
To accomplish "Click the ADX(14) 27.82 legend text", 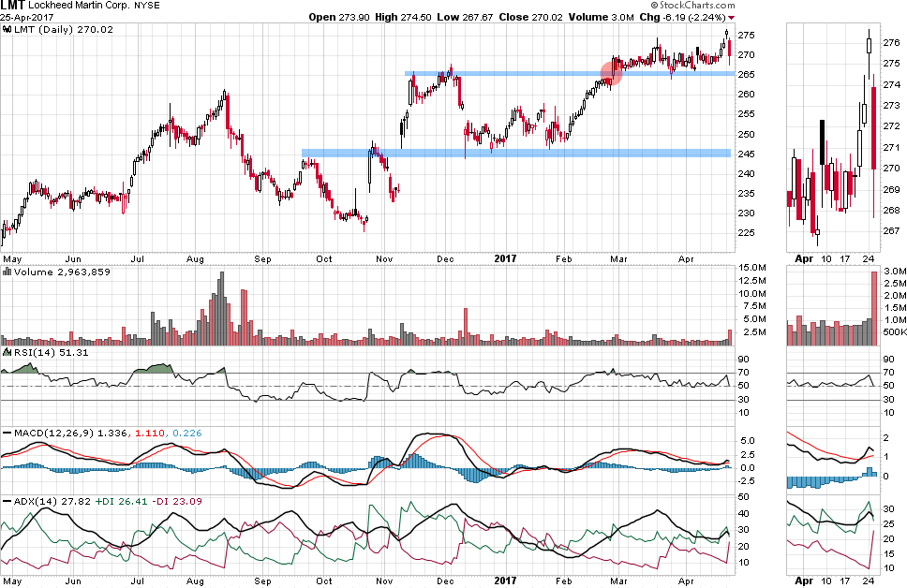I will tap(52, 501).
